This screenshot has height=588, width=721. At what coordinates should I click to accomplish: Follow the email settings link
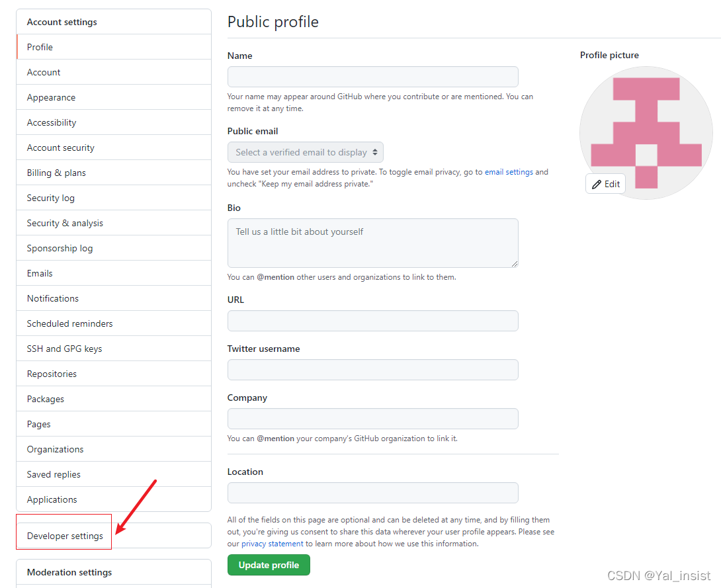coord(509,172)
